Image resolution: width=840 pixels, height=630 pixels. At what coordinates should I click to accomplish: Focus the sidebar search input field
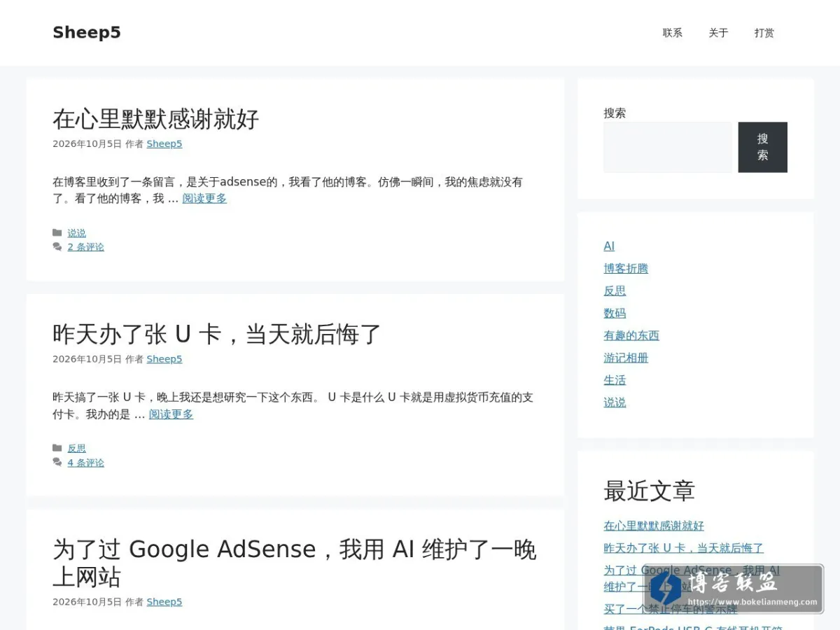(668, 147)
